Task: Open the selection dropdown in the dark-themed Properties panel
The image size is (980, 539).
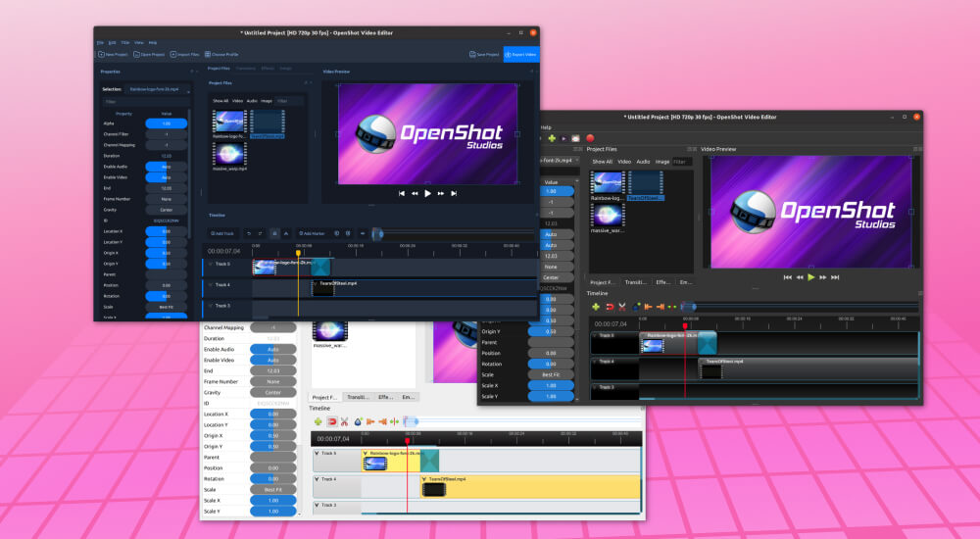Action: 559,161
